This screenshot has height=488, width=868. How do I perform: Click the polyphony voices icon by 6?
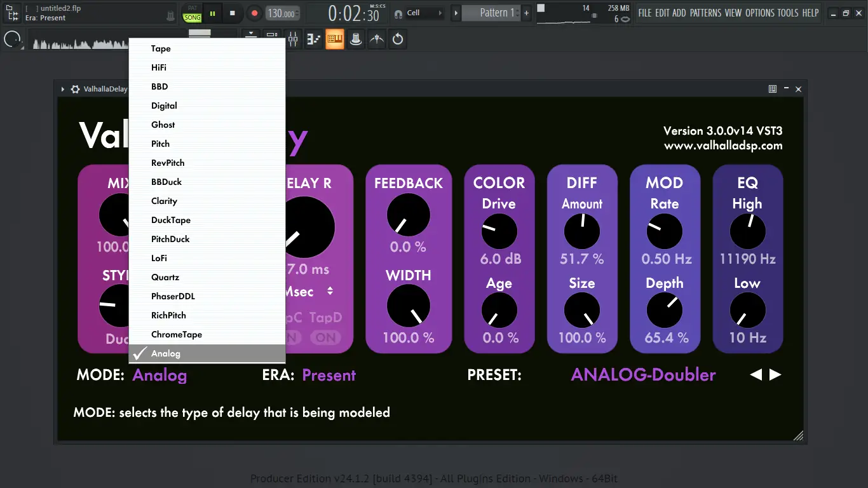[x=625, y=19]
